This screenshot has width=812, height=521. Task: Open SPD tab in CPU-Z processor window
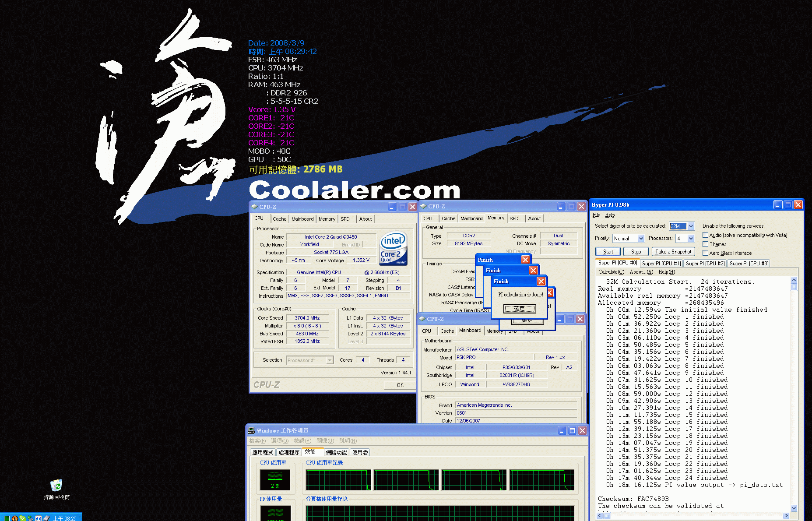[345, 219]
